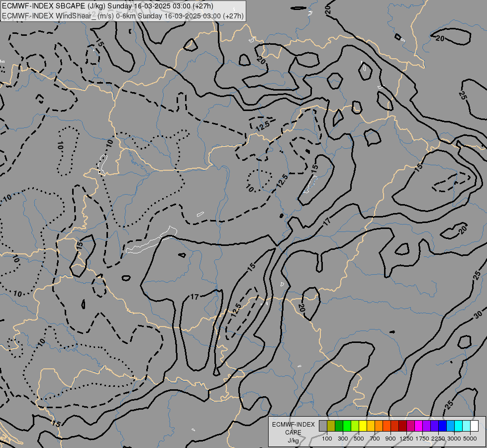The image size is (487, 448).
Task: Click the 30 contour label on the map
Action: [x=479, y=315]
